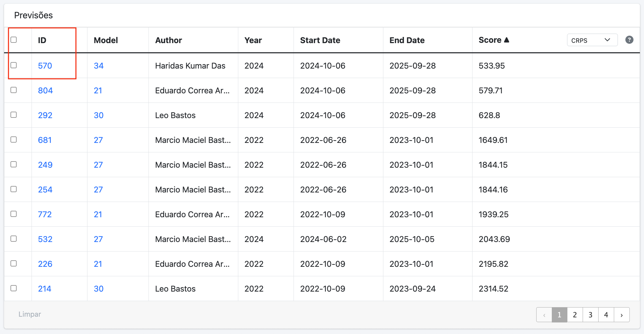Click the next page arrow
Screen dimensions: 644x334
coord(622,315)
